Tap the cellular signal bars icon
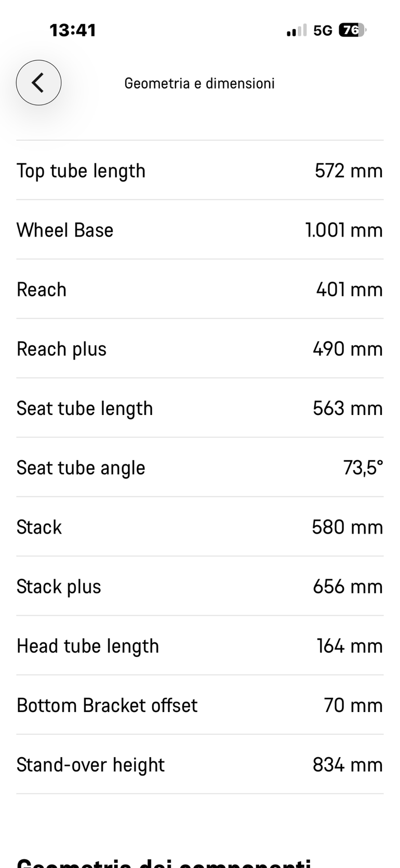The image size is (400, 868). point(297,31)
